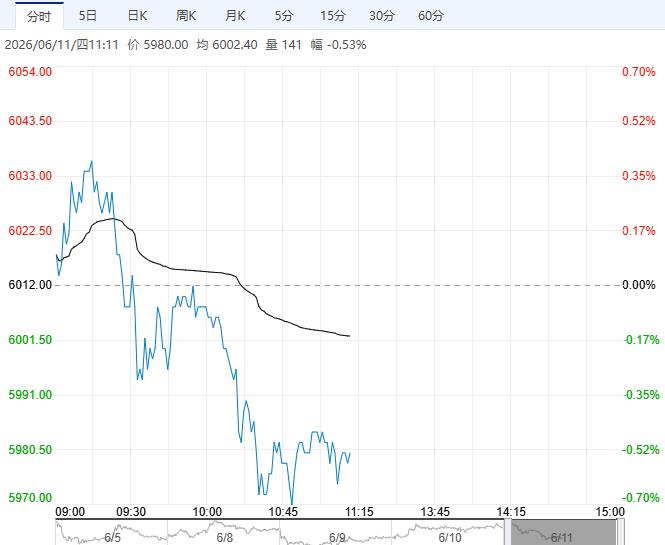The height and width of the screenshot is (545, 665).
Task: Click the blue price line's peak near 09:15
Action: (x=92, y=161)
